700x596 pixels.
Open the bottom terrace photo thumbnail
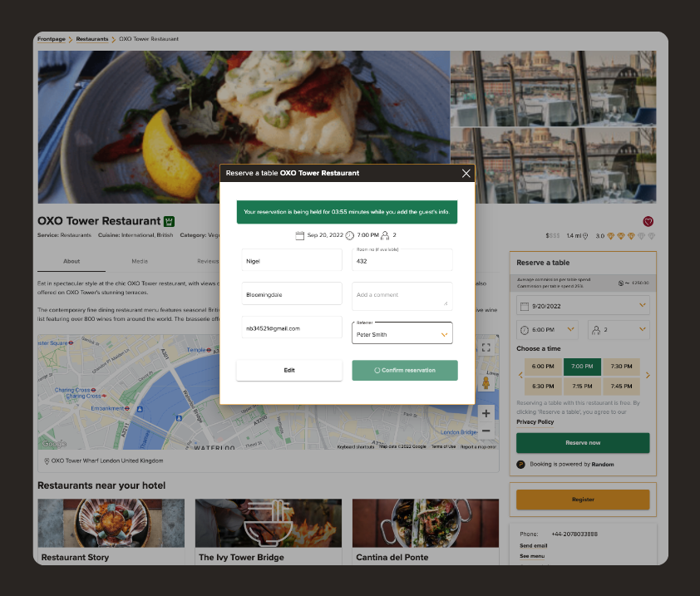pyautogui.click(x=553, y=165)
